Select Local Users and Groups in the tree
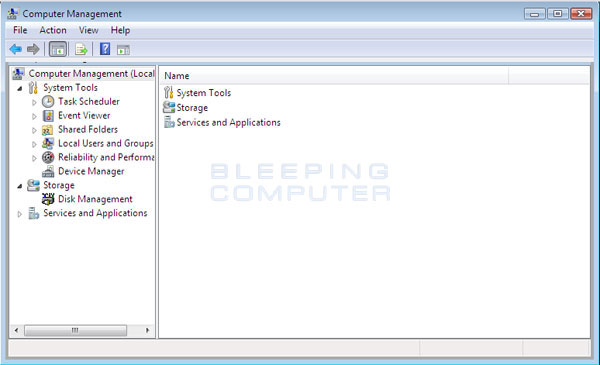Image resolution: width=600 pixels, height=365 pixels. tap(106, 143)
